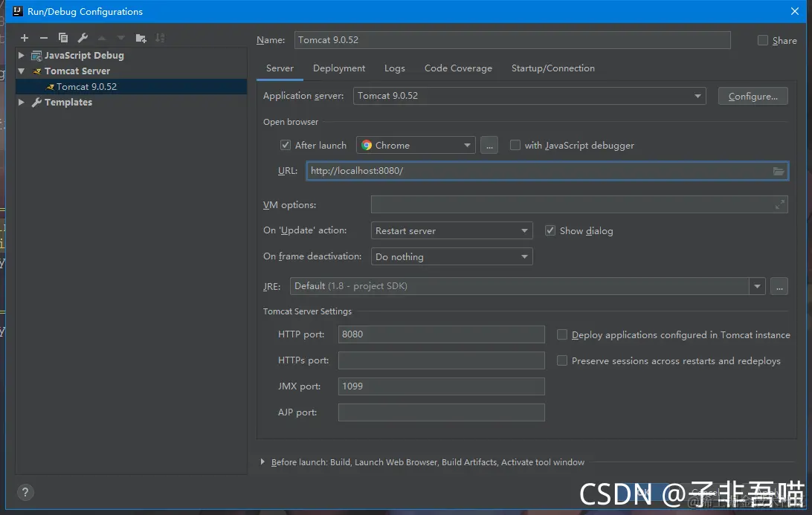The height and width of the screenshot is (515, 812).
Task: Click the HTTP port field
Action: tap(441, 334)
